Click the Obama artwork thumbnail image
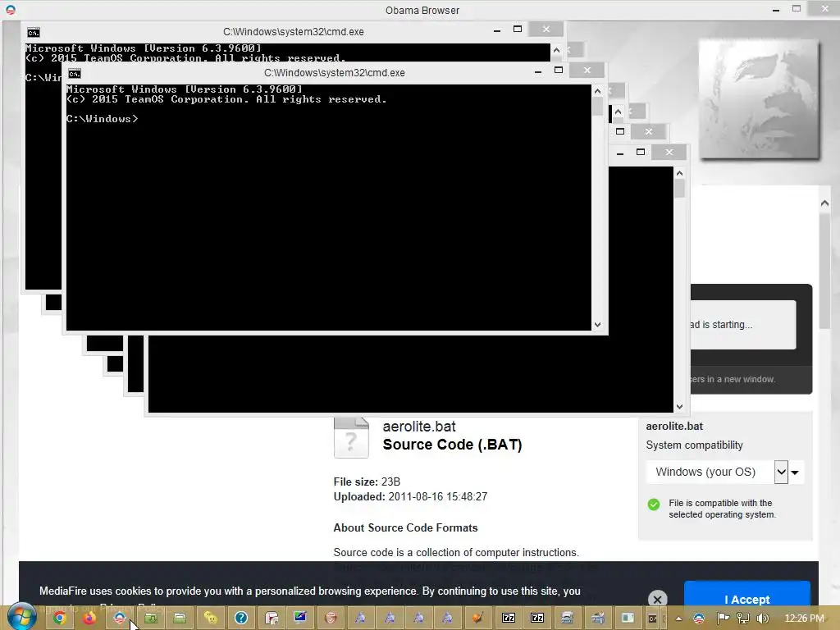This screenshot has height=630, width=840. (759, 98)
